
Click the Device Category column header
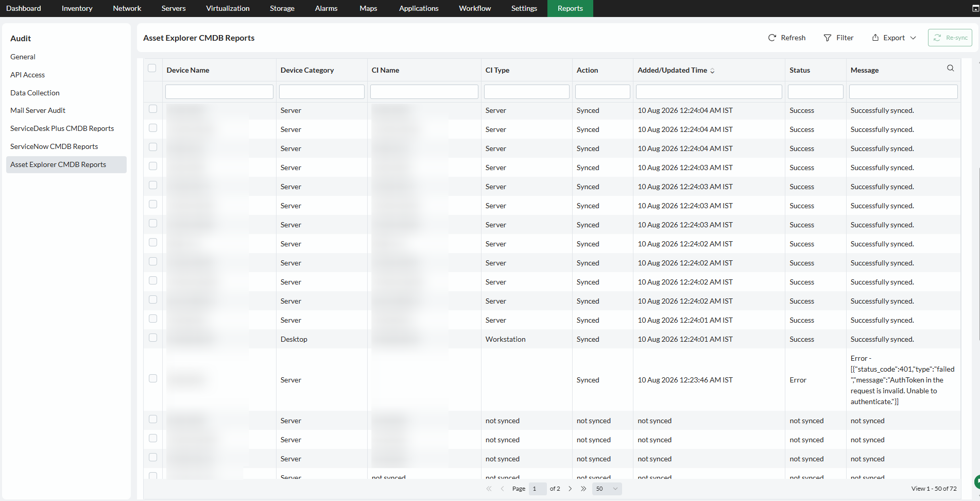coord(307,70)
